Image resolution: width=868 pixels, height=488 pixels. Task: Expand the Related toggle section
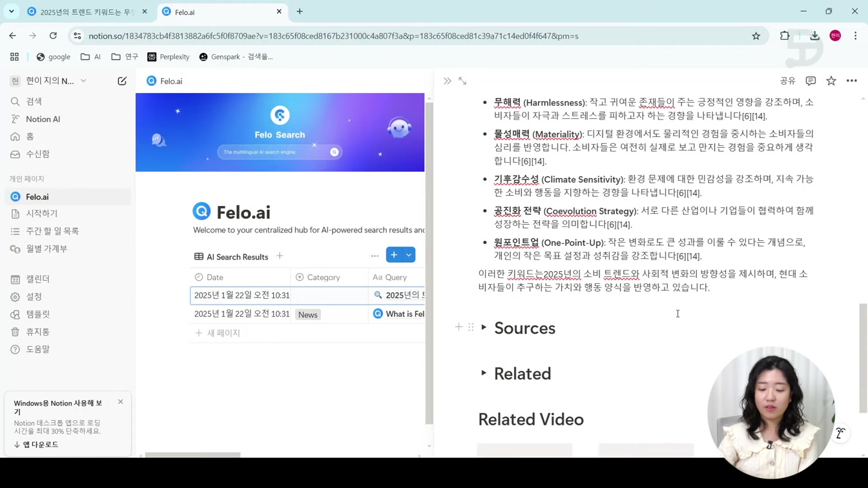484,372
